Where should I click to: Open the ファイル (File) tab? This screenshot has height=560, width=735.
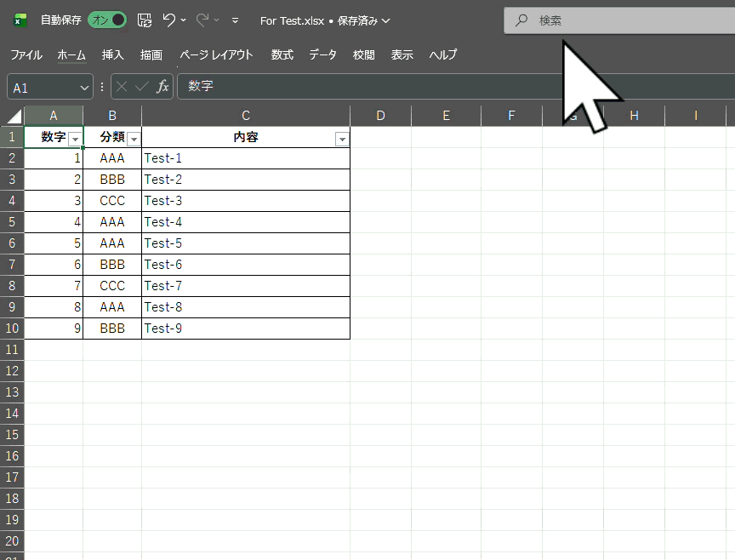26,54
